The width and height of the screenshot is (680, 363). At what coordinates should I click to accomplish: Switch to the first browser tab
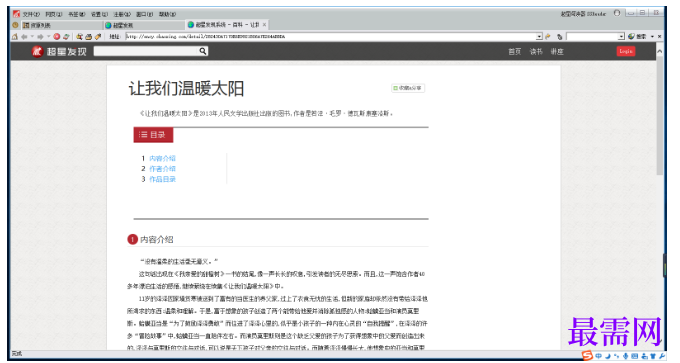[61, 25]
